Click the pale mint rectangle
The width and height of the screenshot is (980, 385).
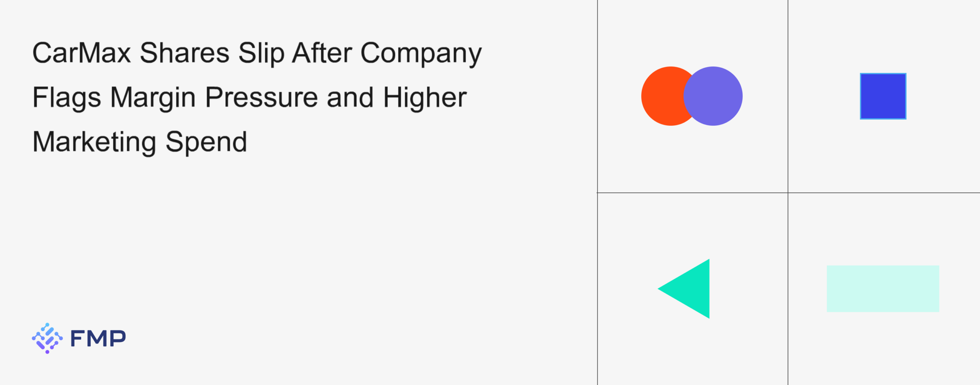(883, 288)
